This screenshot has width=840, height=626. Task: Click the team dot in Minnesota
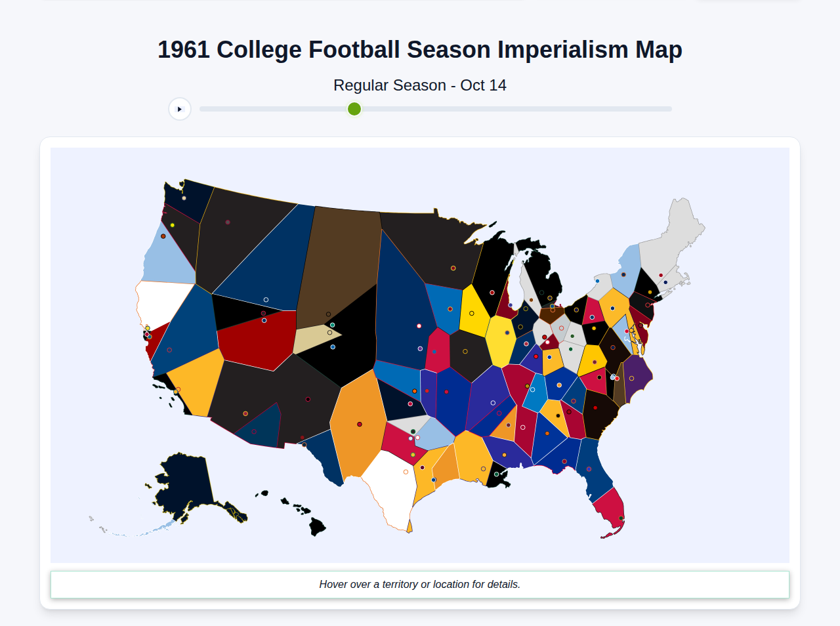tap(453, 268)
